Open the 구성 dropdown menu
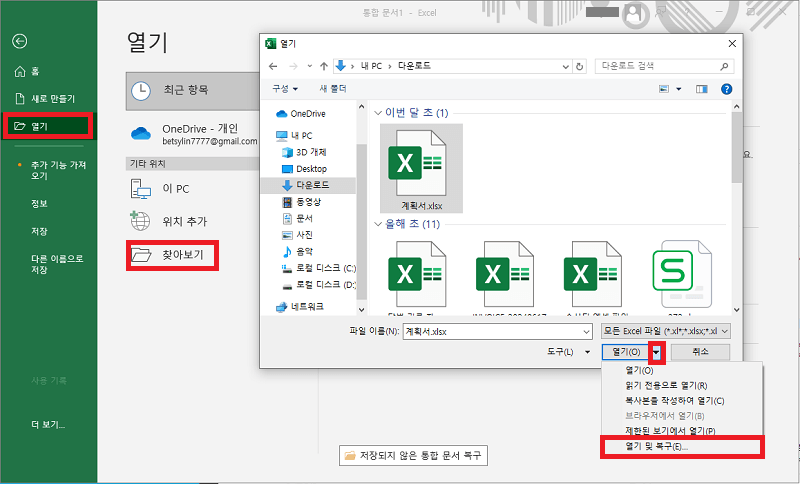 click(x=285, y=89)
